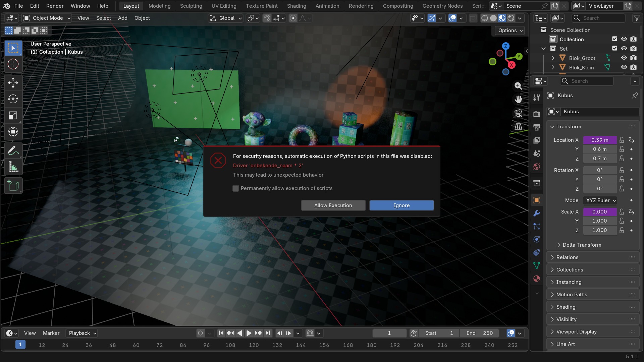This screenshot has width=644, height=362.
Task: Toggle Collection exclude checkbox in outliner
Action: [614, 39]
